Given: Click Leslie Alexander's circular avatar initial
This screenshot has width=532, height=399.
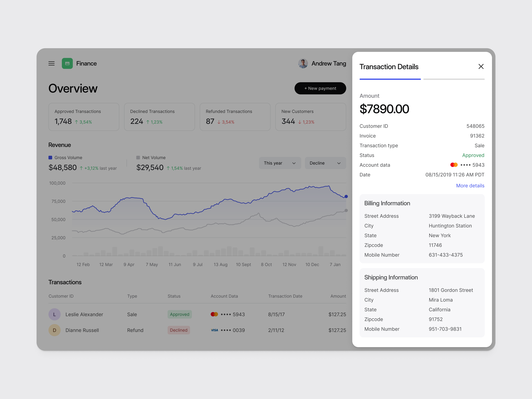Looking at the screenshot, I should click(x=54, y=314).
